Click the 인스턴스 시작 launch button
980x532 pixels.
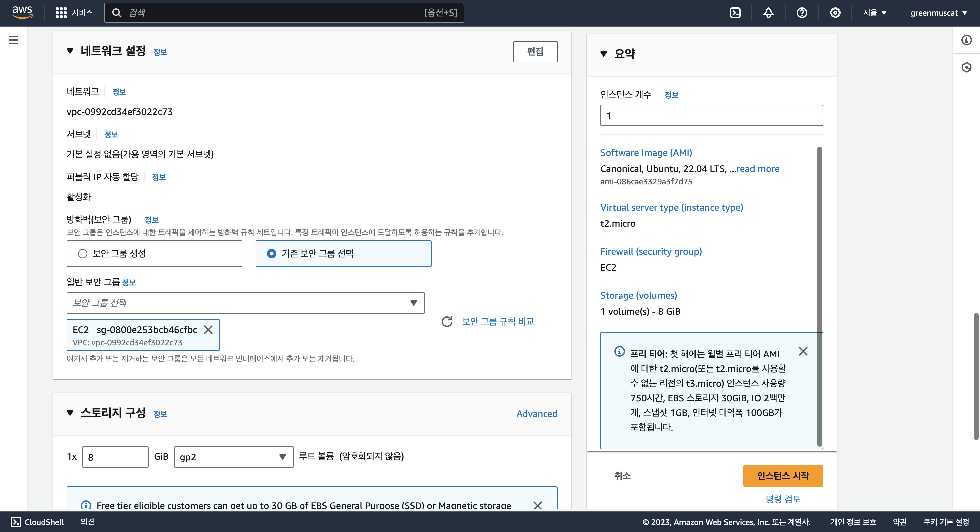tap(783, 476)
